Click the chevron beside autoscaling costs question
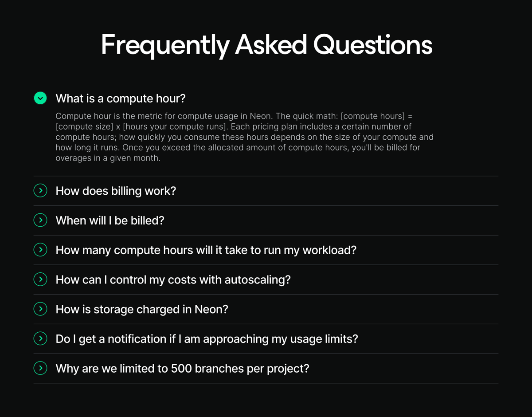Image resolution: width=532 pixels, height=417 pixels. click(x=40, y=279)
